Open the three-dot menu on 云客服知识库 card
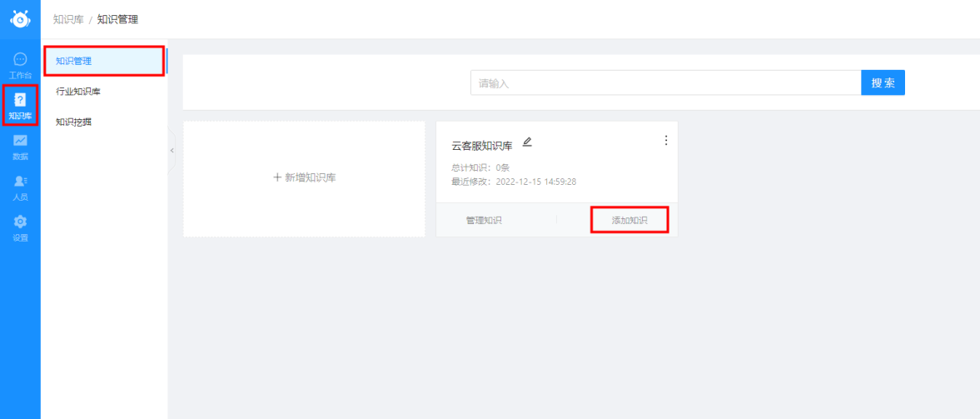The image size is (980, 419). point(665,140)
